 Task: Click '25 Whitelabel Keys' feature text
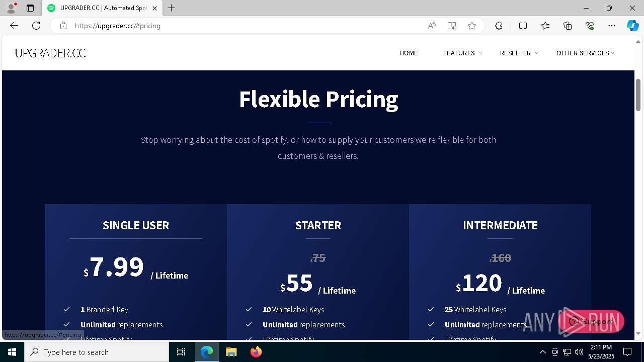(475, 310)
